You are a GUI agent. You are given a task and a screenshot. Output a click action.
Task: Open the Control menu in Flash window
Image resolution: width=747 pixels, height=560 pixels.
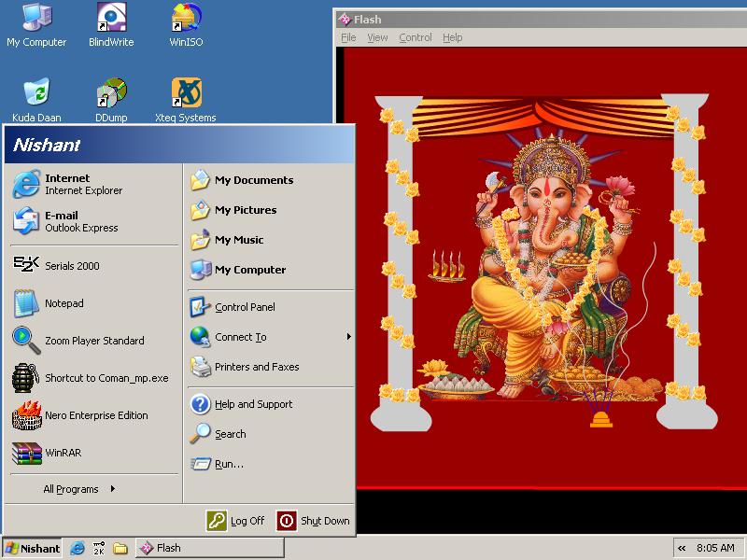point(416,37)
